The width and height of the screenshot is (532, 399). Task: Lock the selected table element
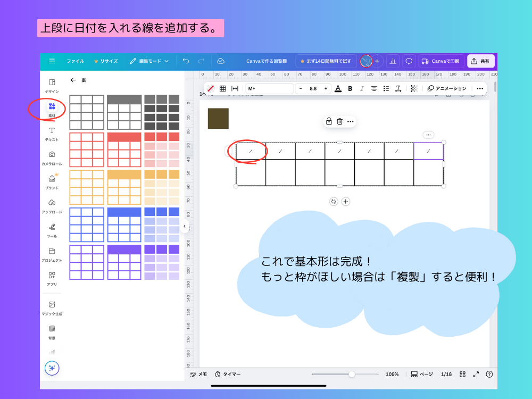pos(329,121)
